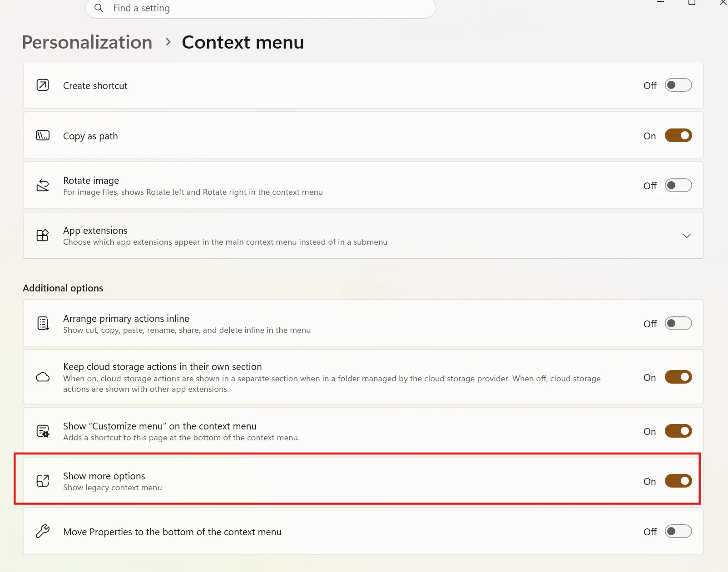The width and height of the screenshot is (728, 572).
Task: Click the Create shortcut icon
Action: coord(43,85)
